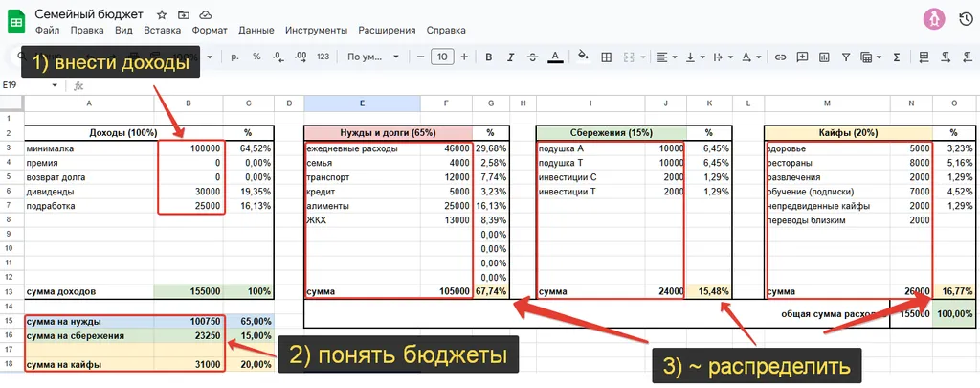Increase font size with plus button
980x388 pixels.
tap(465, 57)
